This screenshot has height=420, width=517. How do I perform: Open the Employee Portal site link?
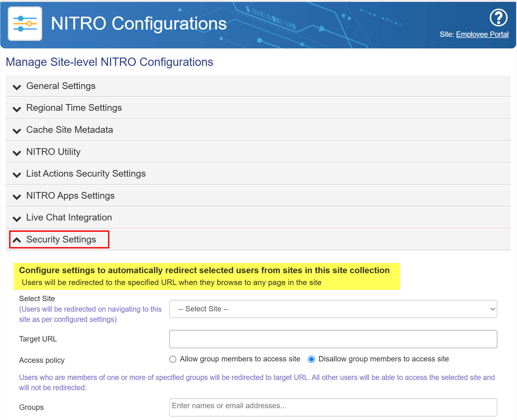point(482,34)
